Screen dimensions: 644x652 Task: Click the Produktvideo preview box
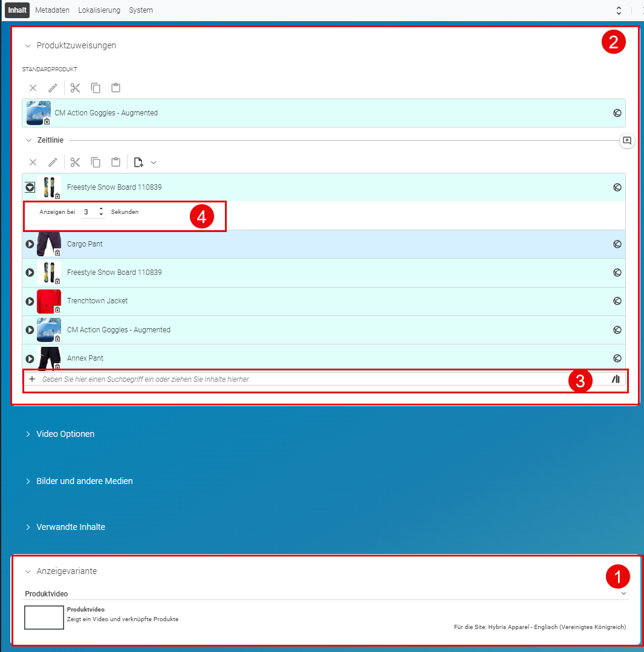pos(44,618)
